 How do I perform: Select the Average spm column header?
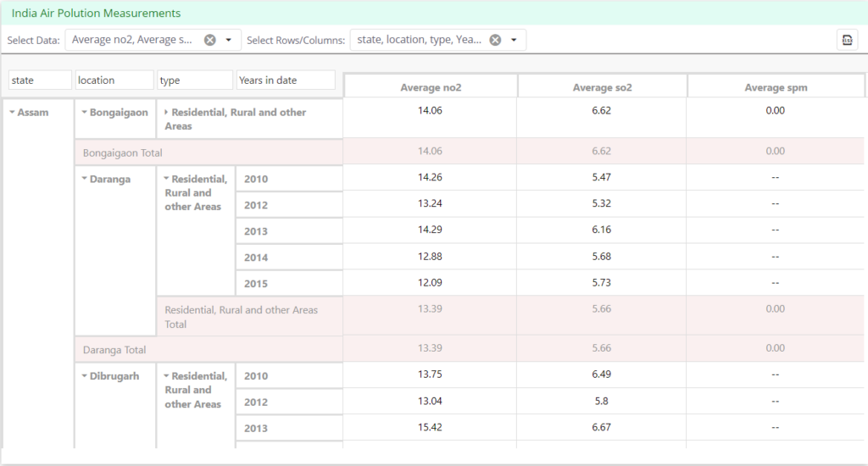click(776, 87)
